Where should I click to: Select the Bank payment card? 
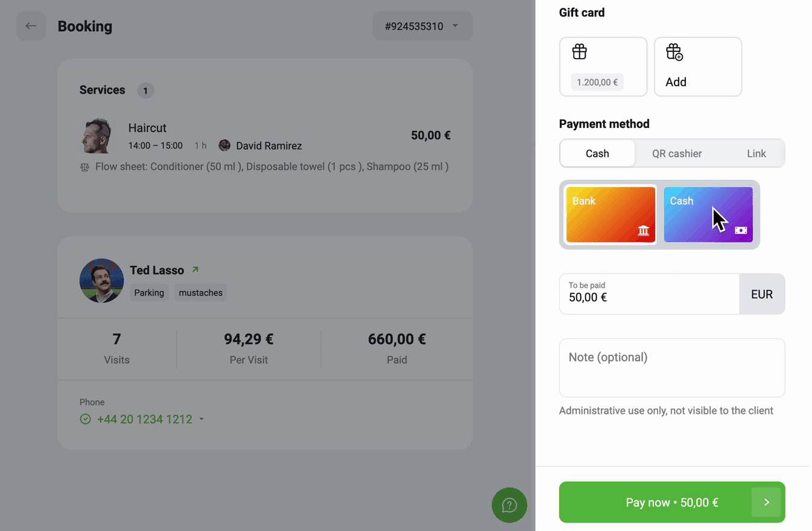(x=611, y=215)
